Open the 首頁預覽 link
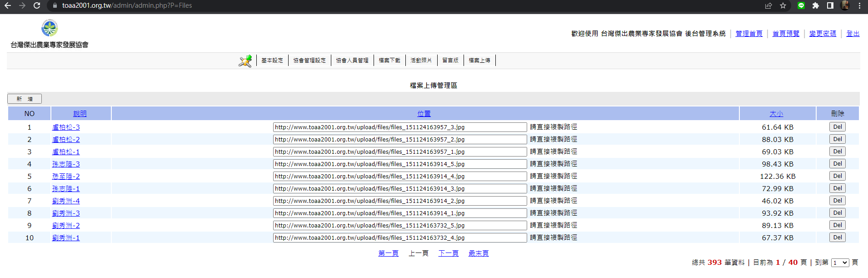868x278 pixels. pos(786,34)
